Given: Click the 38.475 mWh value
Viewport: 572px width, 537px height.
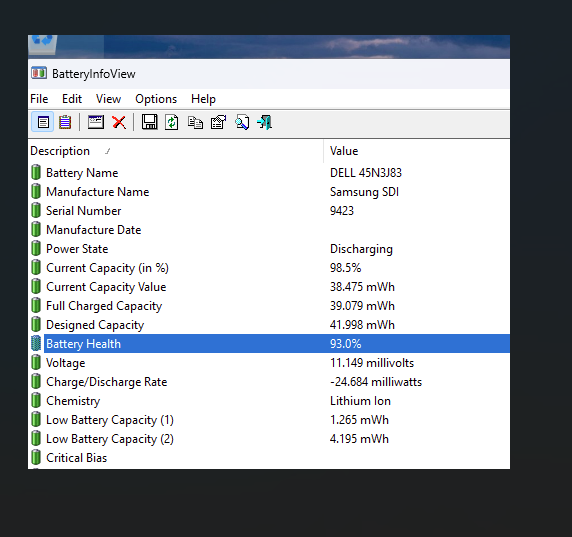Looking at the screenshot, I should pos(362,286).
